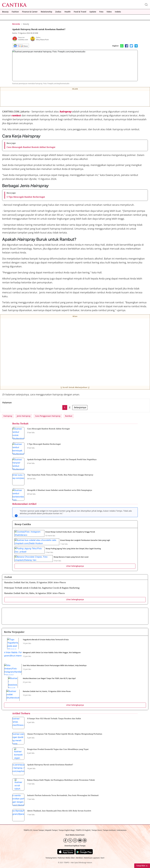Screen dimensions: 150x868
Task: Click Lihat Selengkapnya under Resep Cantika
Action: tap(75, 566)
